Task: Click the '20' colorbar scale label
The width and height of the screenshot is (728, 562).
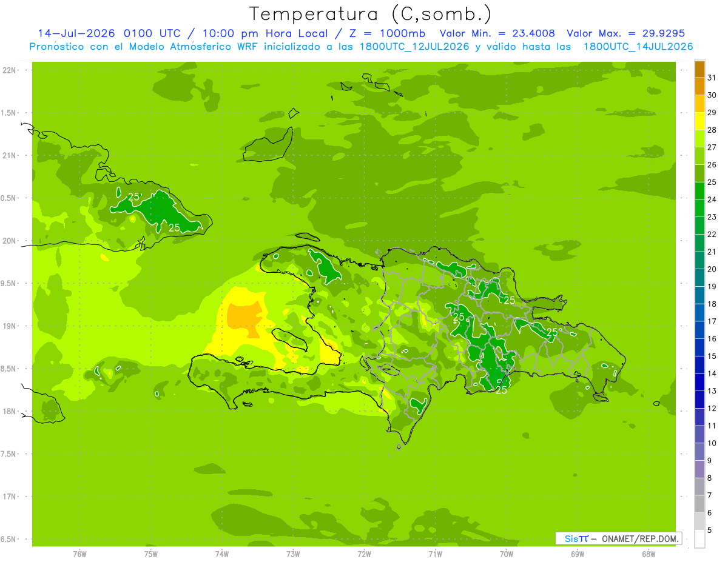Action: pos(712,269)
